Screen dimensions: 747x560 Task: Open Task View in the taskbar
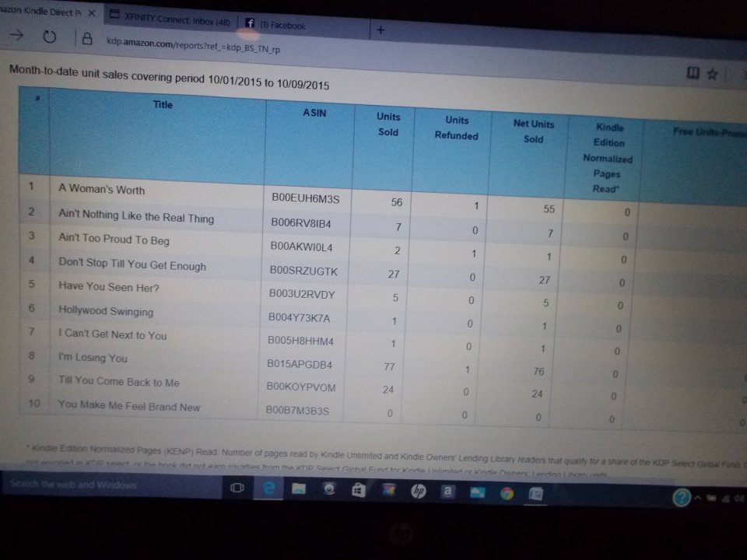[237, 488]
